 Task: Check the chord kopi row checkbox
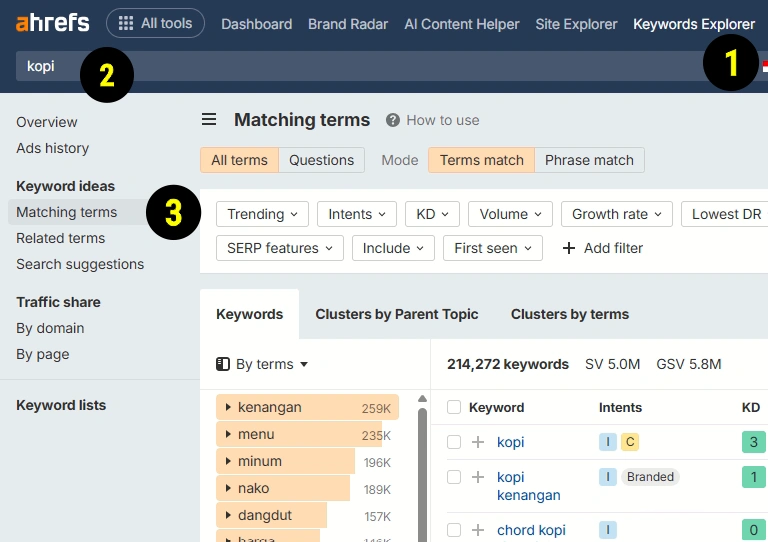pyautogui.click(x=454, y=529)
